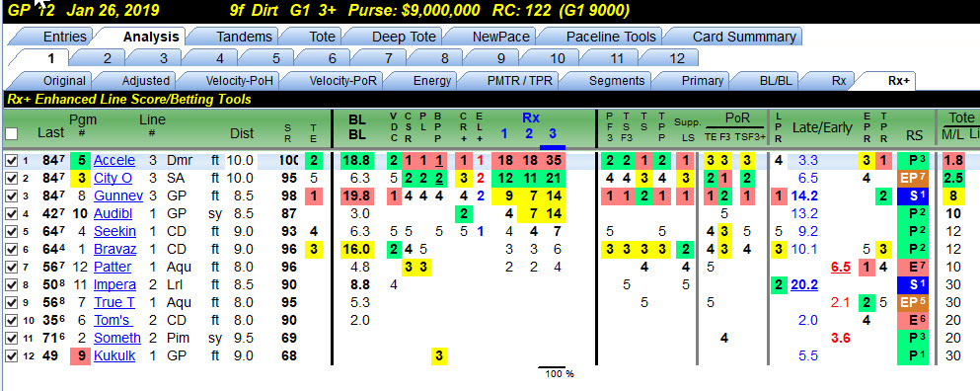This screenshot has width=980, height=391.
Task: Toggle checkbox for Patter row
Action: [11, 268]
